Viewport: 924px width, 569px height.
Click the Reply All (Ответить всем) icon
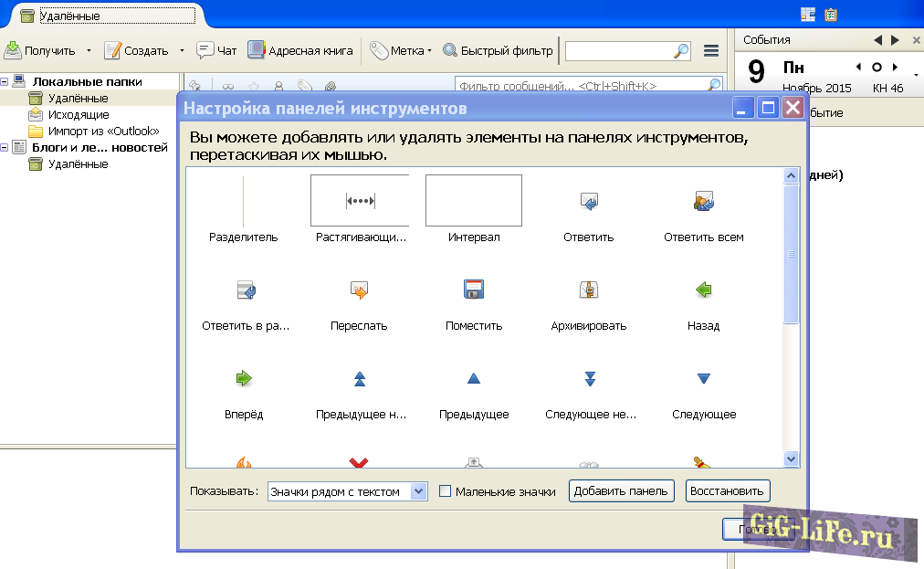[x=703, y=202]
